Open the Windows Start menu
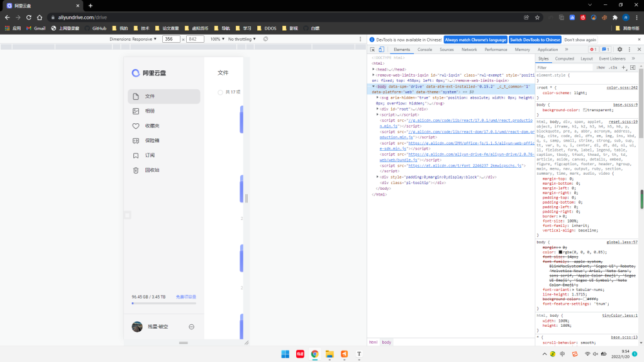Viewport: 644px width, 362px height. 285,354
